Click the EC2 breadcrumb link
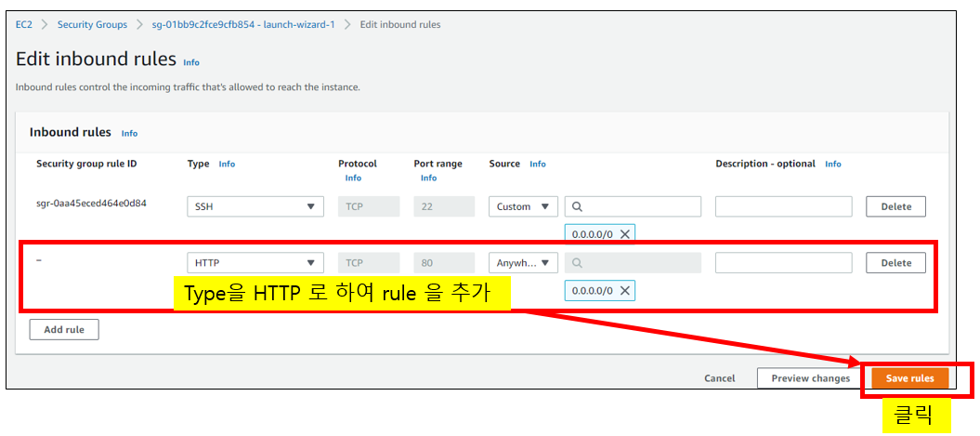 pos(24,25)
